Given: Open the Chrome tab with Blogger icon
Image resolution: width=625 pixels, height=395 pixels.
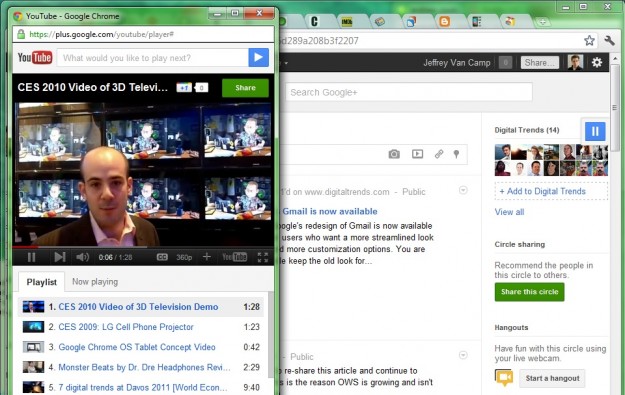Looking at the screenshot, I should 444,21.
